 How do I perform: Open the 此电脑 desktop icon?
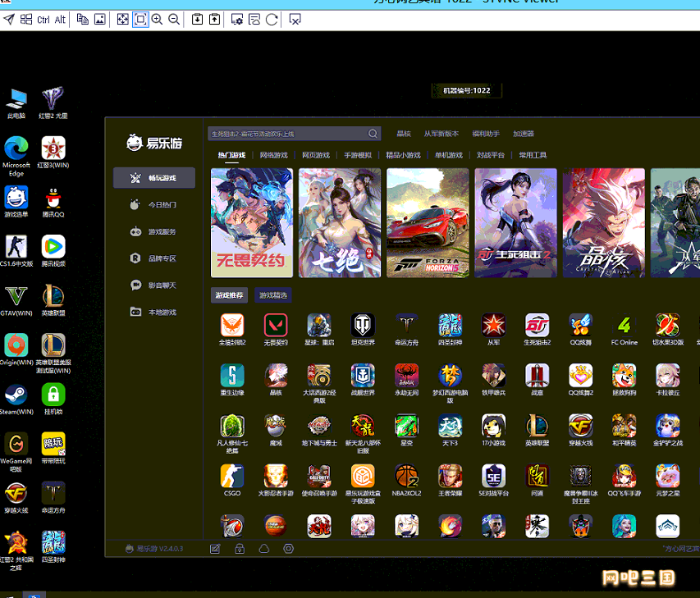16,103
